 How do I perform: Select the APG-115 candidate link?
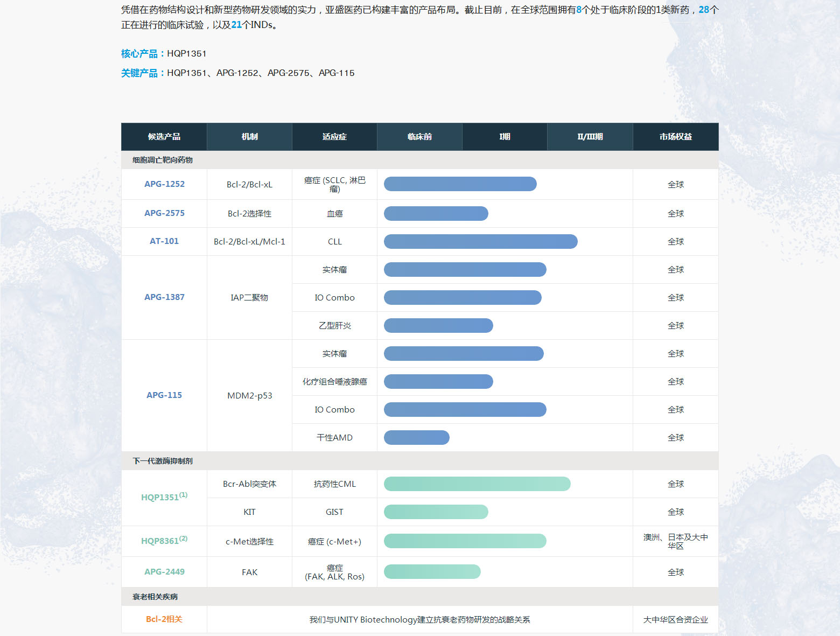(x=164, y=395)
